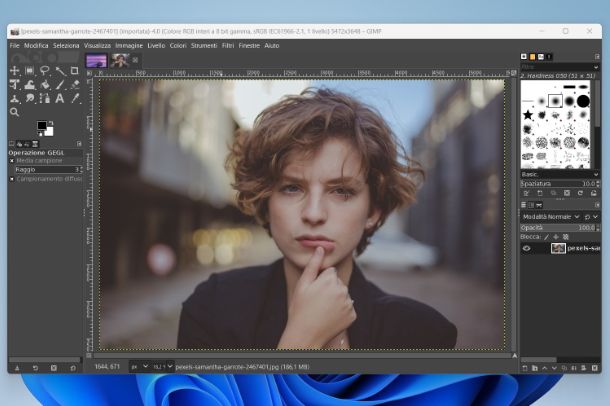Open the px unit dropdown in status bar
610x406 pixels.
coord(140,366)
